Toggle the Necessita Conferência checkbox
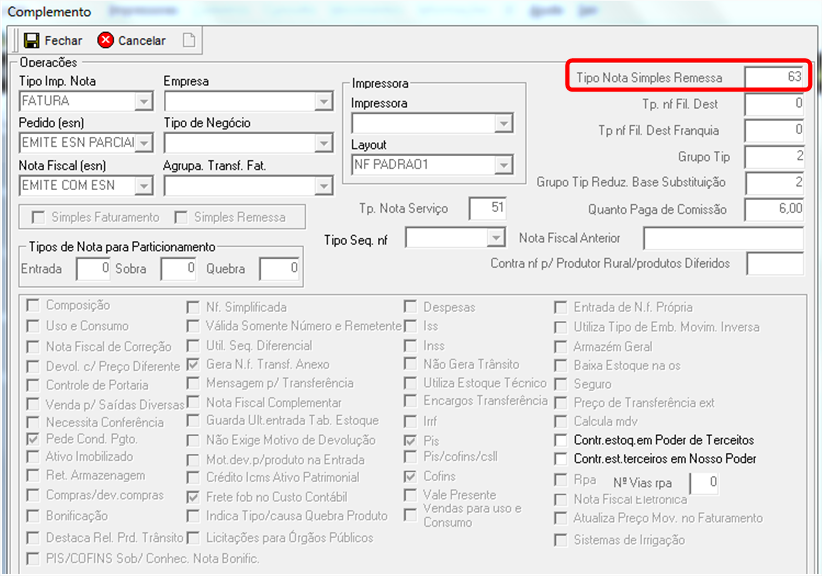 click(33, 422)
